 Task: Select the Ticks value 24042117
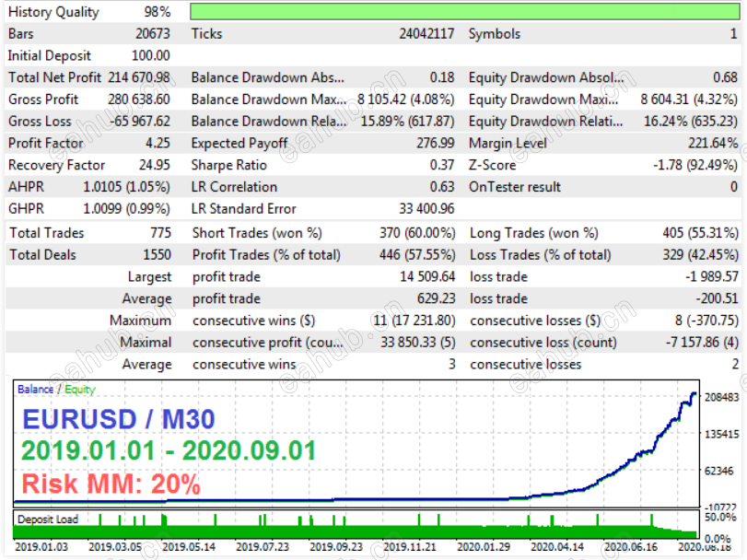[x=426, y=34]
